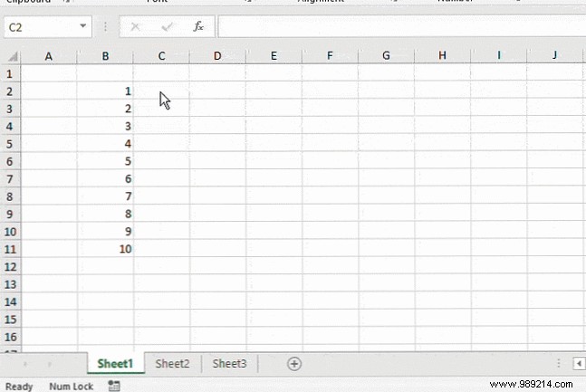Click the Insert Function fx icon

point(198,26)
